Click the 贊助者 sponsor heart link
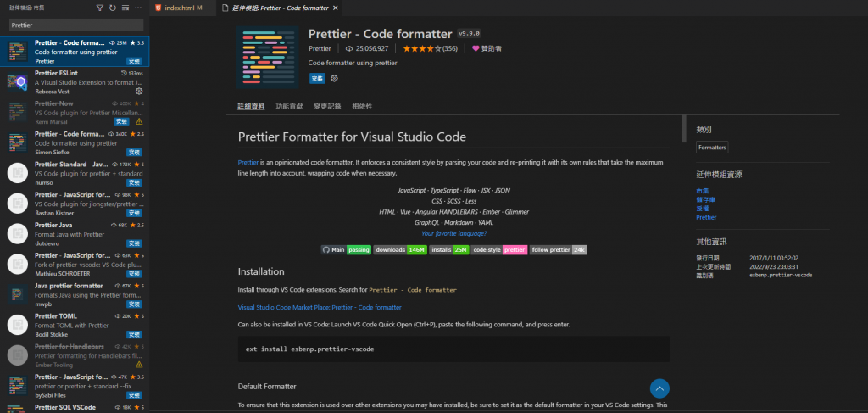868x413 pixels. click(x=487, y=49)
